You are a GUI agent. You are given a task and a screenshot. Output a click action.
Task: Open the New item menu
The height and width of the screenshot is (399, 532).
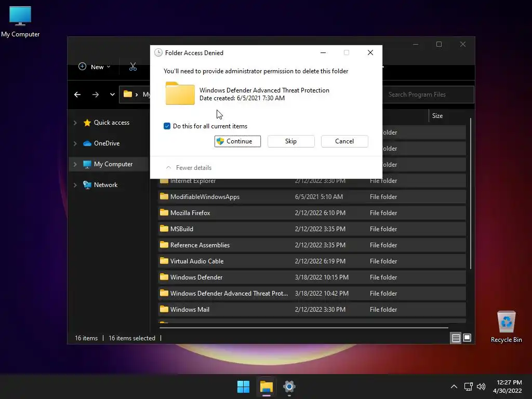coord(95,67)
